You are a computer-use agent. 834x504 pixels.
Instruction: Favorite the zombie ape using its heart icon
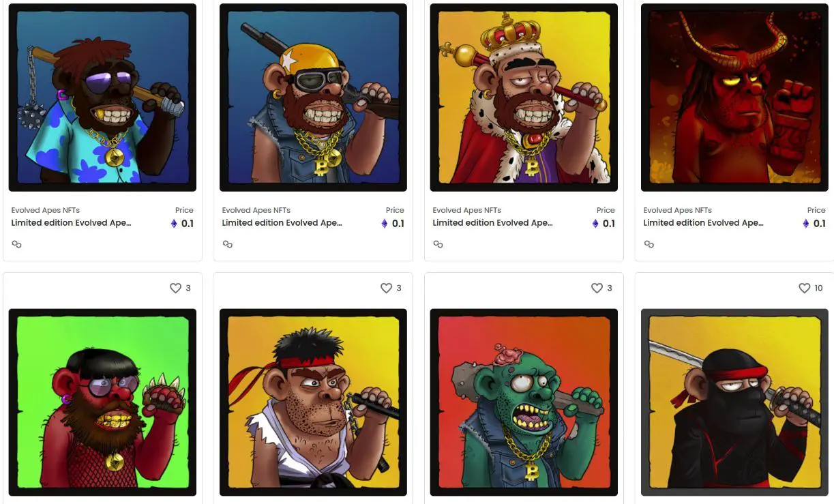[597, 288]
